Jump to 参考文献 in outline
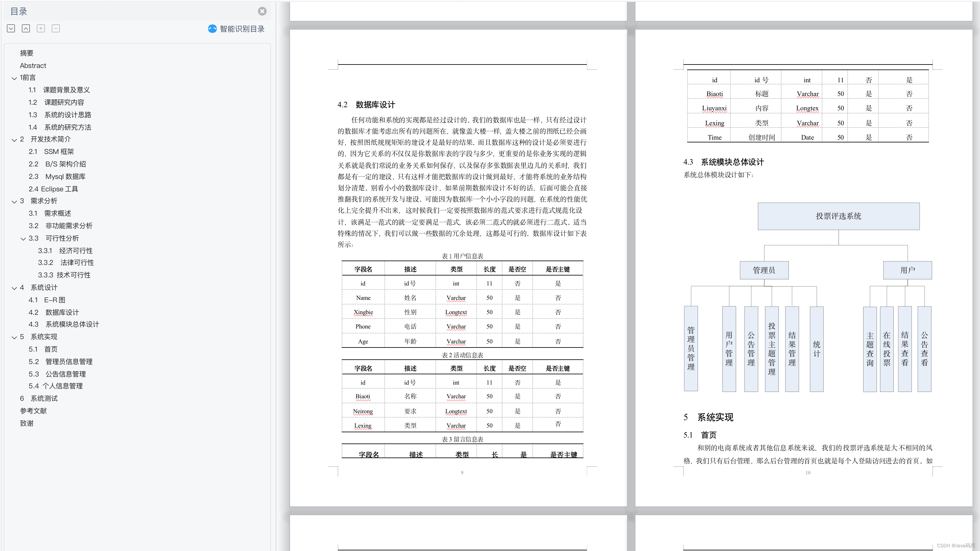Viewport: 980px width, 551px height. click(x=33, y=411)
